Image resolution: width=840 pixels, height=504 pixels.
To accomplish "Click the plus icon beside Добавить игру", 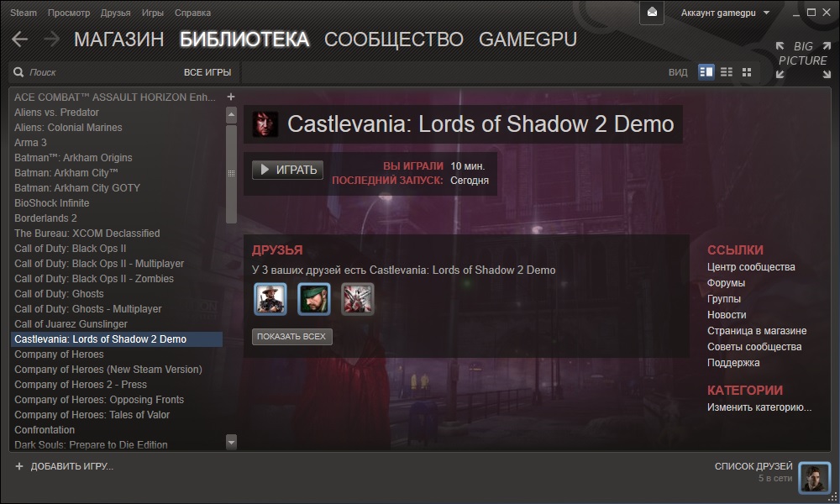I will coord(19,466).
